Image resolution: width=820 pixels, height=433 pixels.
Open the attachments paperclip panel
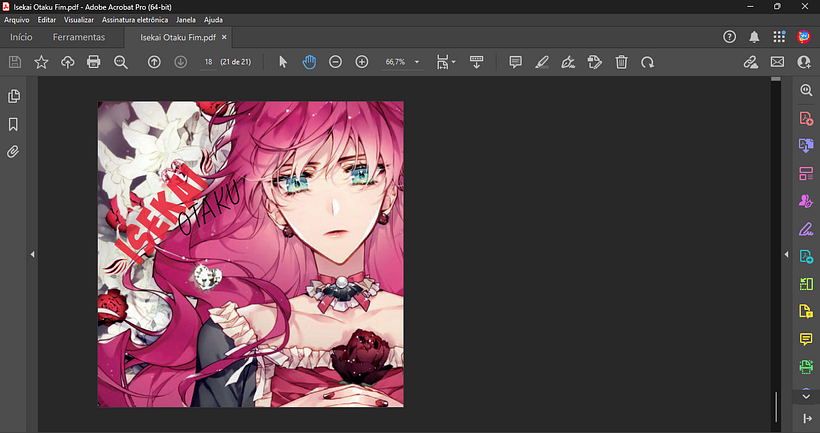coord(13,152)
